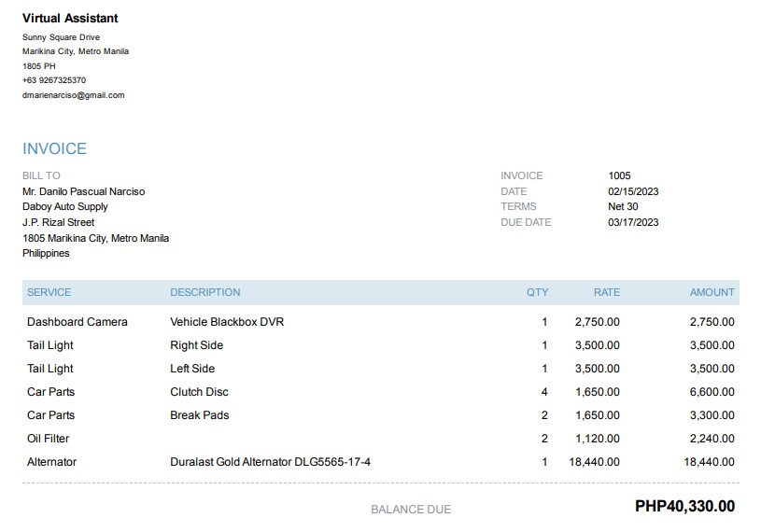This screenshot has height=532, width=761.
Task: Click the DATE label
Action: [x=514, y=191]
